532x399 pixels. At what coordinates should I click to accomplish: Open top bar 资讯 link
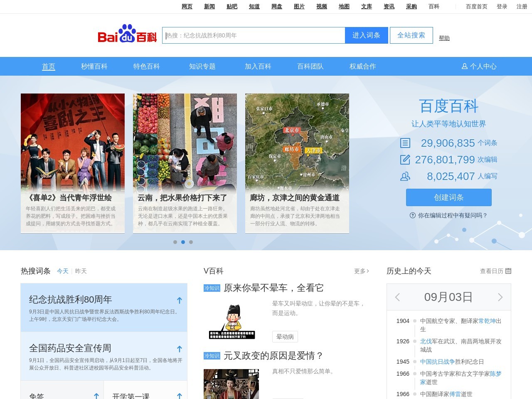click(x=389, y=7)
